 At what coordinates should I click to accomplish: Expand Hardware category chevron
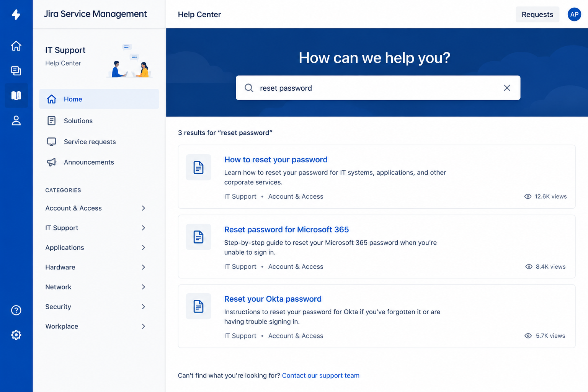point(144,267)
